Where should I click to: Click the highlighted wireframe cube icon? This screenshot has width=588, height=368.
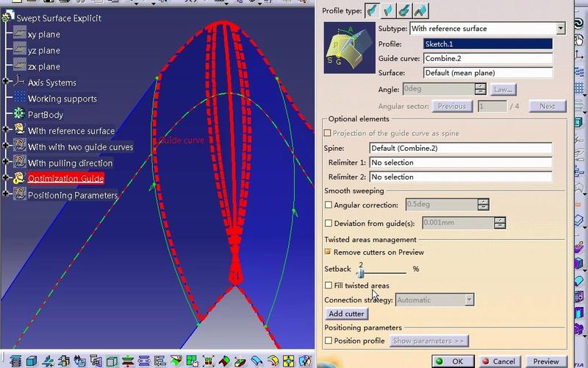click(112, 361)
